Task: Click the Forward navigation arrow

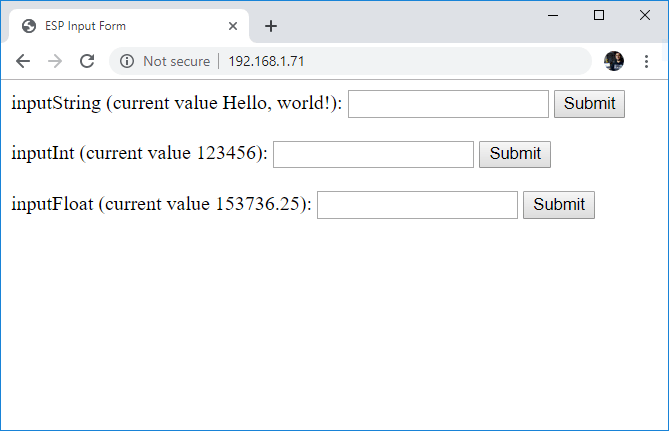Action: [x=55, y=61]
